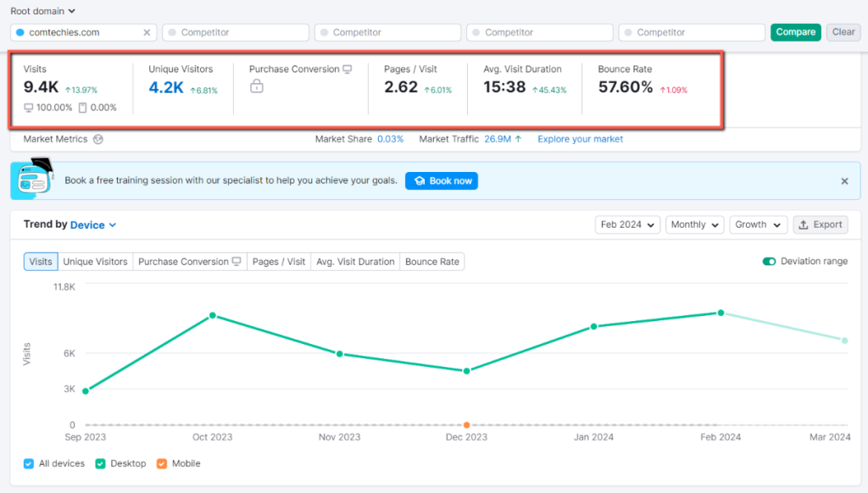Click the first Competitor input field
Image resolution: width=868 pixels, height=493 pixels.
(x=235, y=31)
